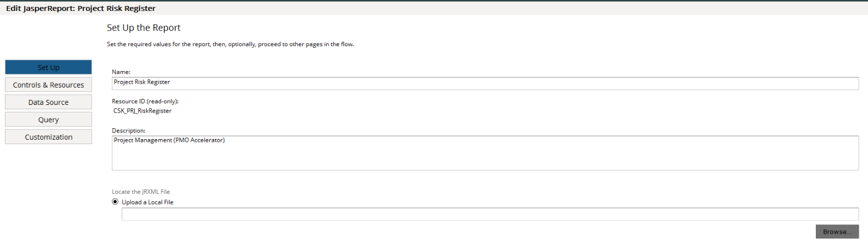Click the CSK_PRJ_RiskRegister resource ID text

point(142,111)
